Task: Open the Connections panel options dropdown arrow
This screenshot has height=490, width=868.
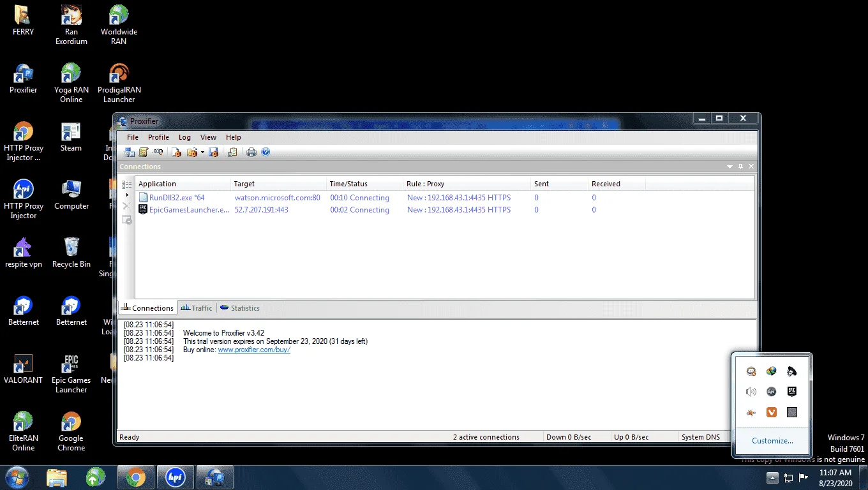Action: coord(730,167)
